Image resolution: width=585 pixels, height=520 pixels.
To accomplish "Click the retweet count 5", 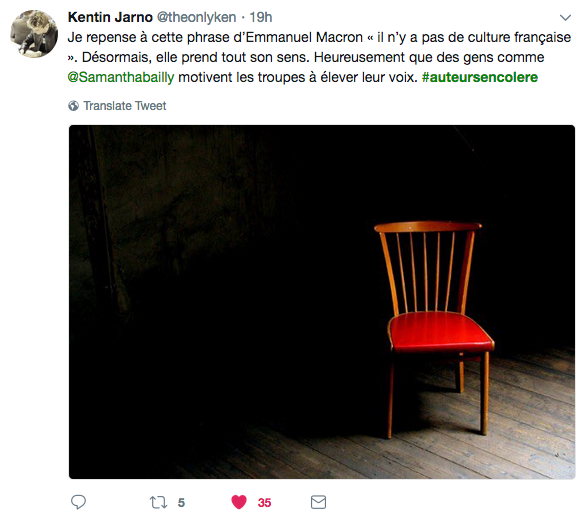I will [181, 503].
